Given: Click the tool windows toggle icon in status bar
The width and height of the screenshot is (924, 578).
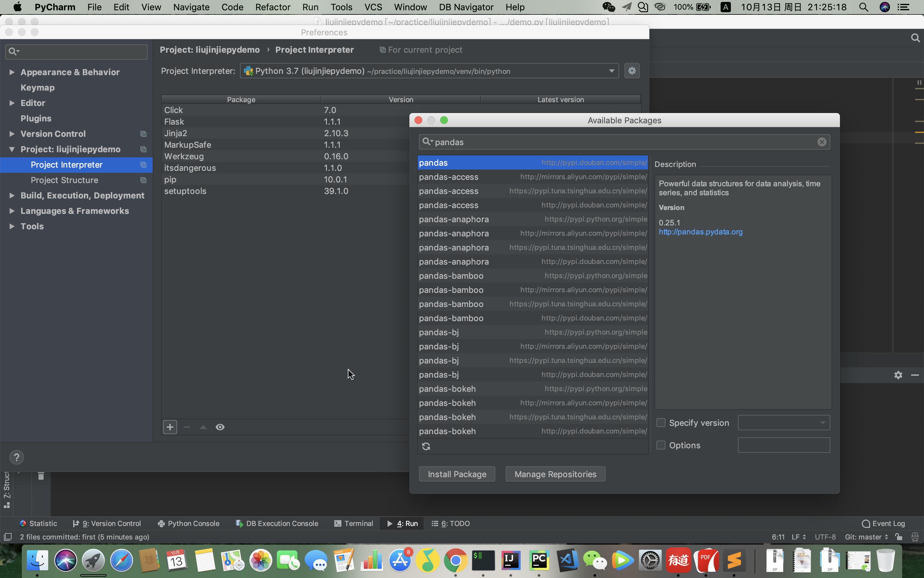Looking at the screenshot, I should coord(7,537).
